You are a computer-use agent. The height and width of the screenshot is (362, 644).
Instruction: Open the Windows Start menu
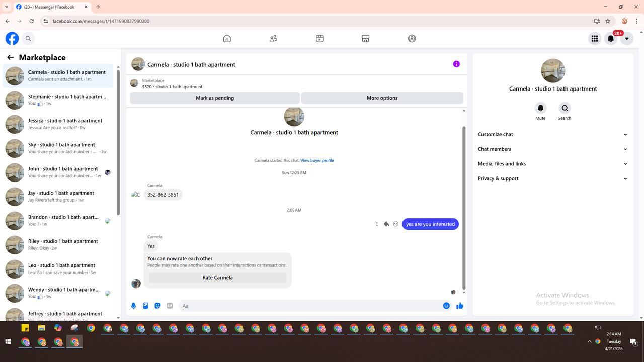click(8, 342)
